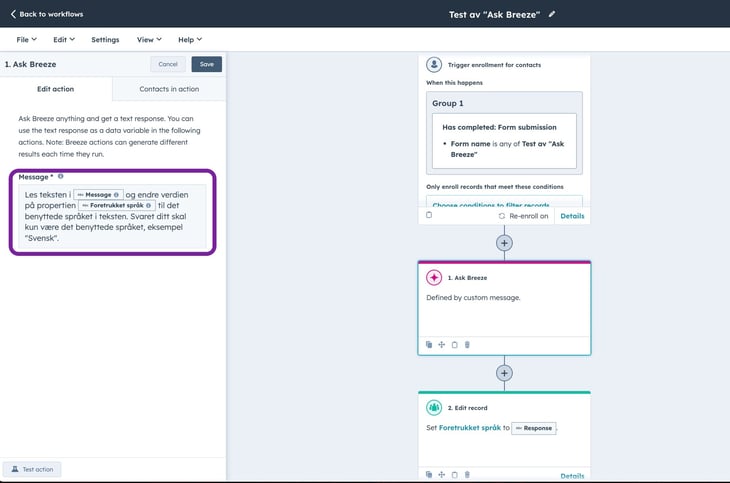730x483 pixels.
Task: Select the Message token in the prompt text
Action: (98, 195)
